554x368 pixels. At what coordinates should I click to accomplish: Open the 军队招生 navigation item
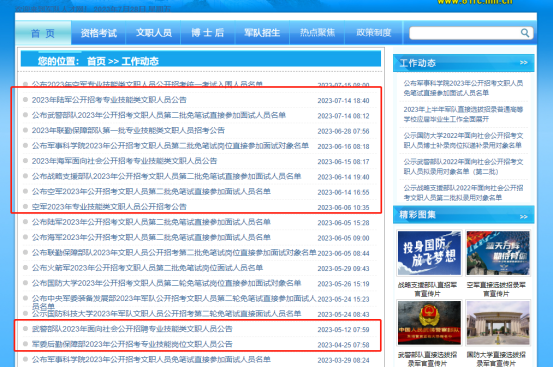pos(262,33)
